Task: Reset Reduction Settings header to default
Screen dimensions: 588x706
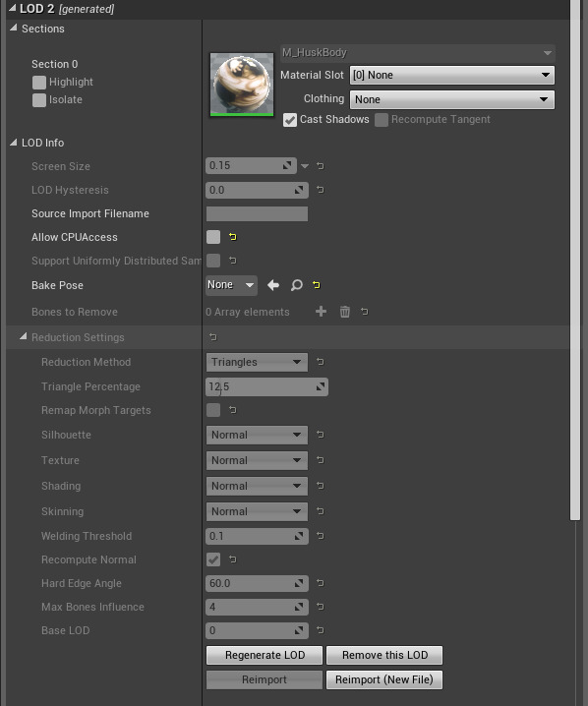Action: pos(213,337)
